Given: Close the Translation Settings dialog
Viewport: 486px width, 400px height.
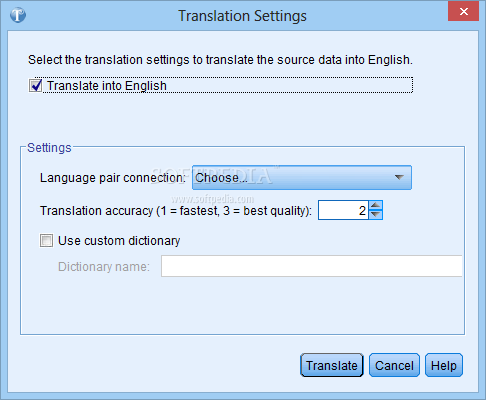Looking at the screenshot, I should [x=463, y=12].
